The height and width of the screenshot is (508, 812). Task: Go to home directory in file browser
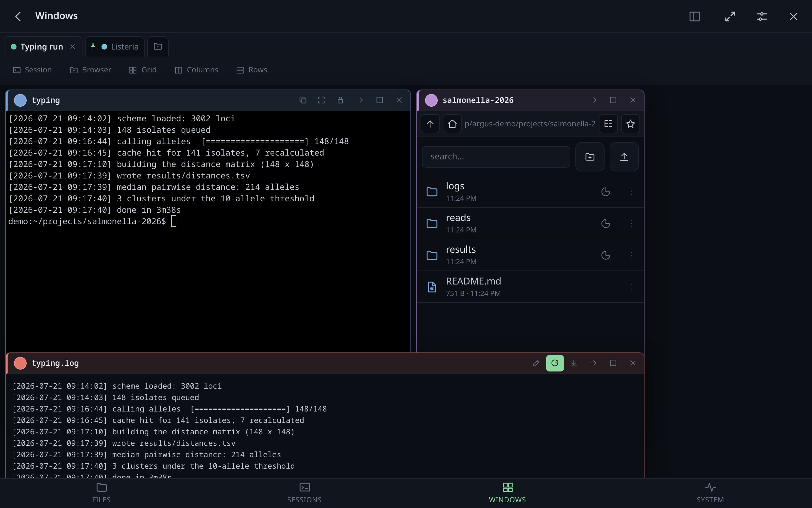click(x=452, y=124)
